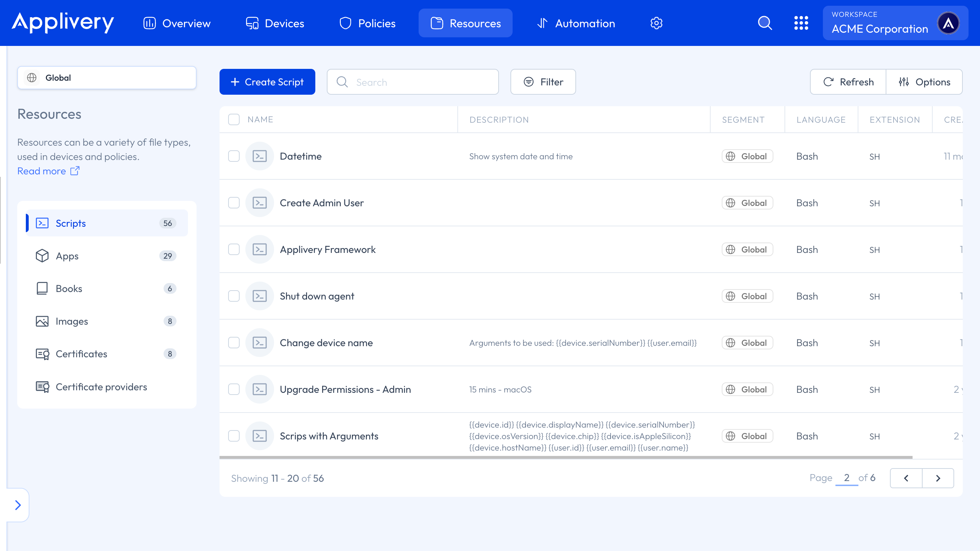
Task: Open the search magnifier in top bar
Action: tap(765, 23)
